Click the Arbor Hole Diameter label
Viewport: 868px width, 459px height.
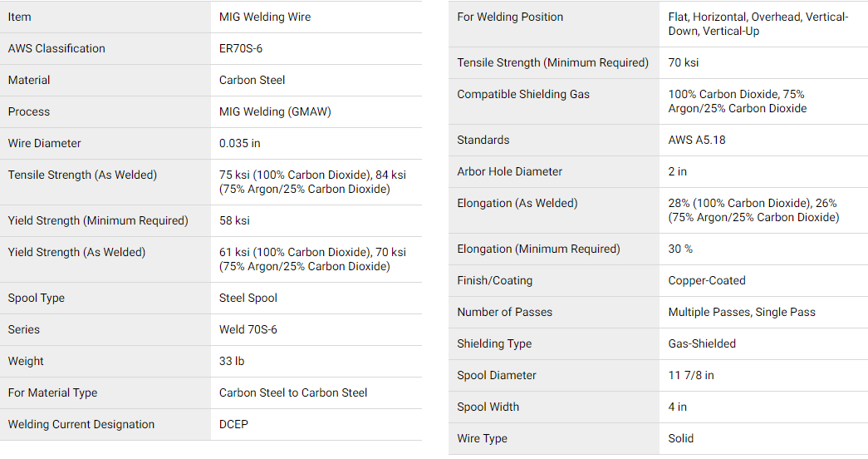(509, 172)
